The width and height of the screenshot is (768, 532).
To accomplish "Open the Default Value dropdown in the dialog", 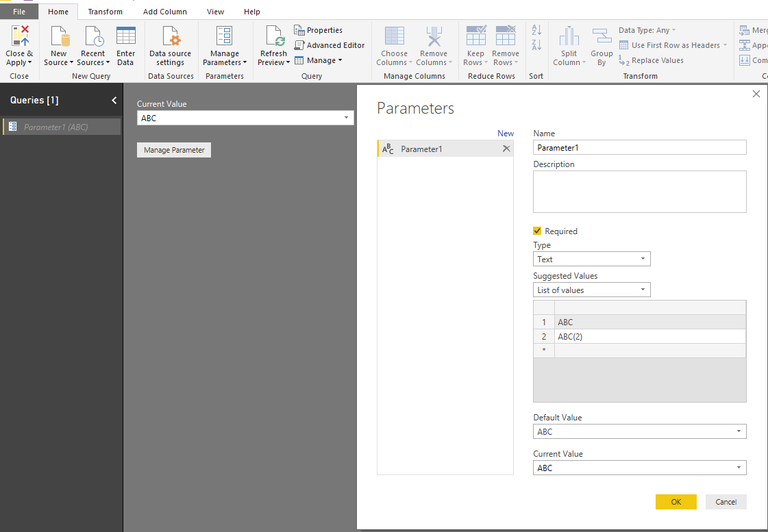I will pyautogui.click(x=640, y=431).
